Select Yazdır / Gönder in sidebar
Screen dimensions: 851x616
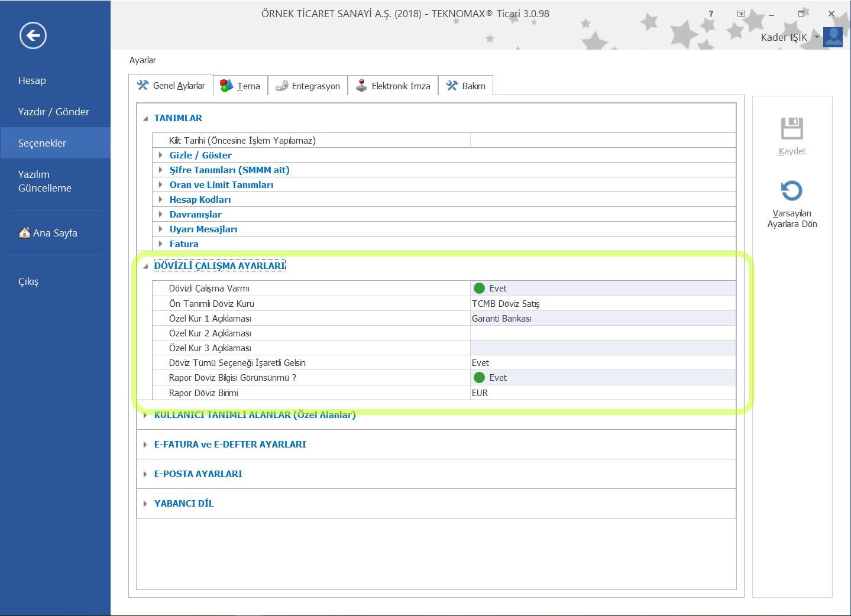click(x=54, y=112)
